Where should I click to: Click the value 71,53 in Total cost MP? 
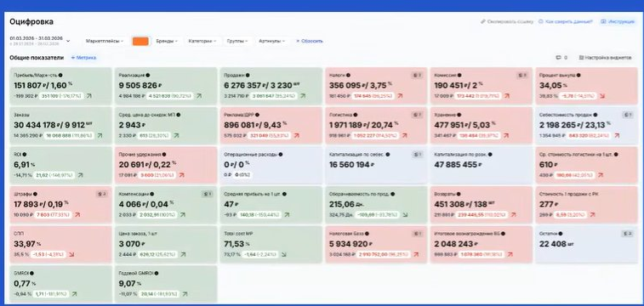233,244
